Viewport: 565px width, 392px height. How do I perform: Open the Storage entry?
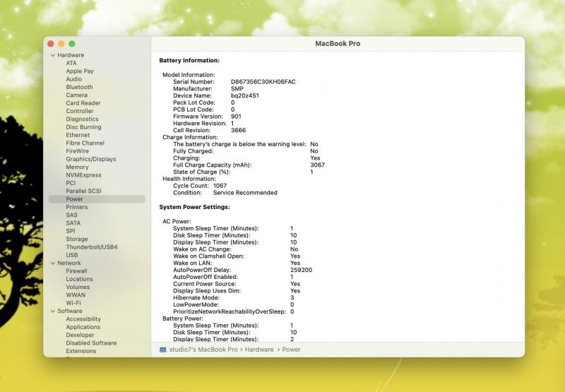tap(77, 239)
